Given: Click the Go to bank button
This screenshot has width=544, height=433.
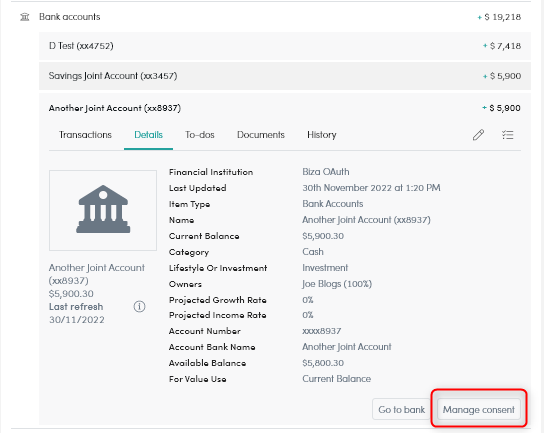Looking at the screenshot, I should pyautogui.click(x=401, y=409).
